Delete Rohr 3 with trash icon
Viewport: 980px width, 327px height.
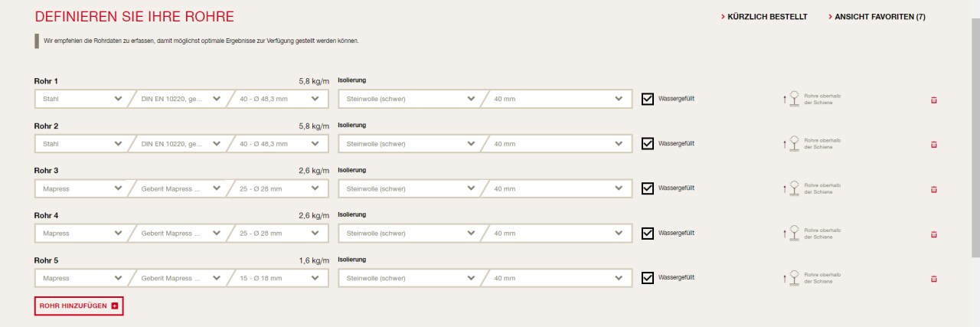tap(933, 189)
